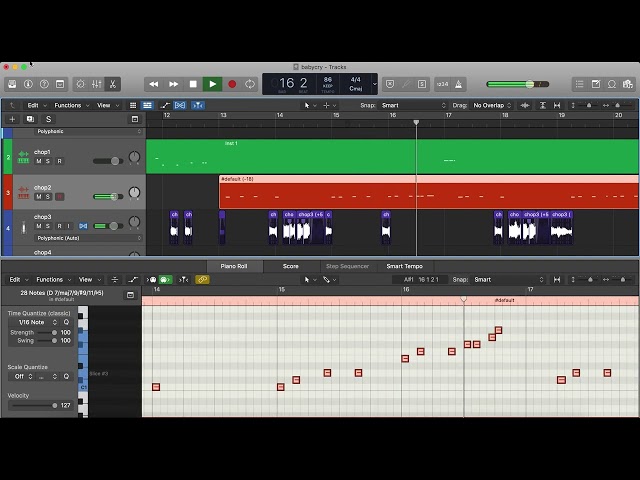Select the Score tab
This screenshot has height=480, width=640.
pyautogui.click(x=291, y=266)
